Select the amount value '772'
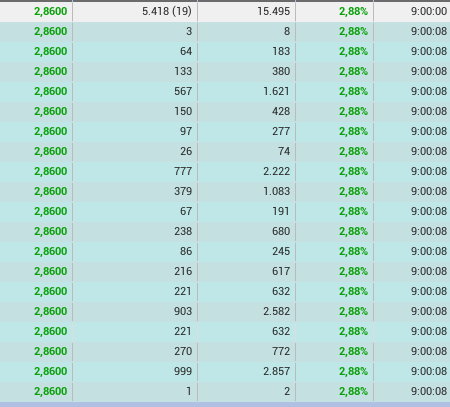 (x=281, y=351)
